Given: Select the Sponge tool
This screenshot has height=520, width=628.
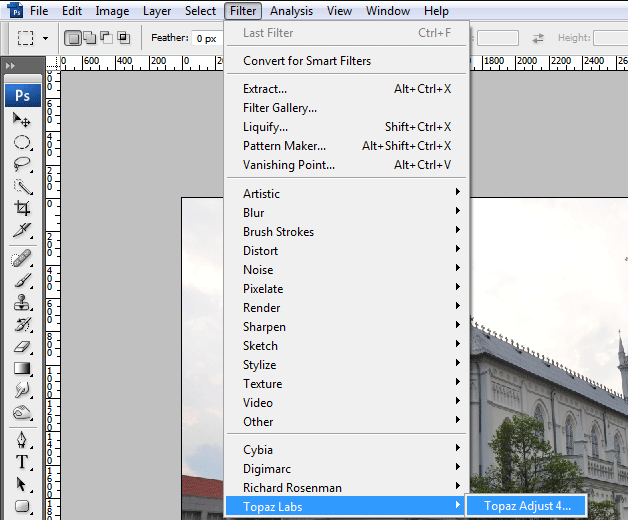Looking at the screenshot, I should (x=22, y=412).
